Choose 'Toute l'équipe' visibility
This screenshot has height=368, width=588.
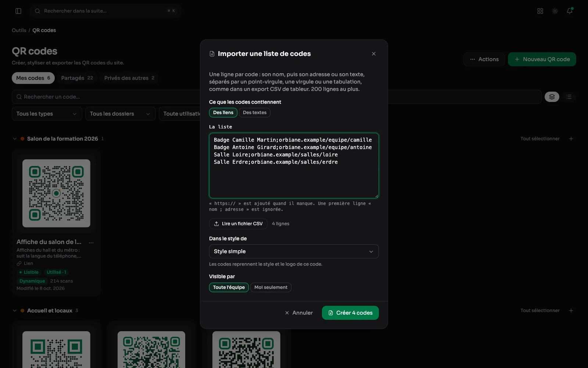coord(229,287)
